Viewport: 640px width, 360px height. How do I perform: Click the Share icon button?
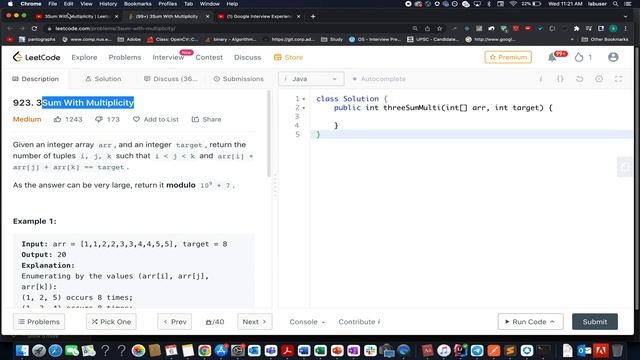[x=195, y=119]
